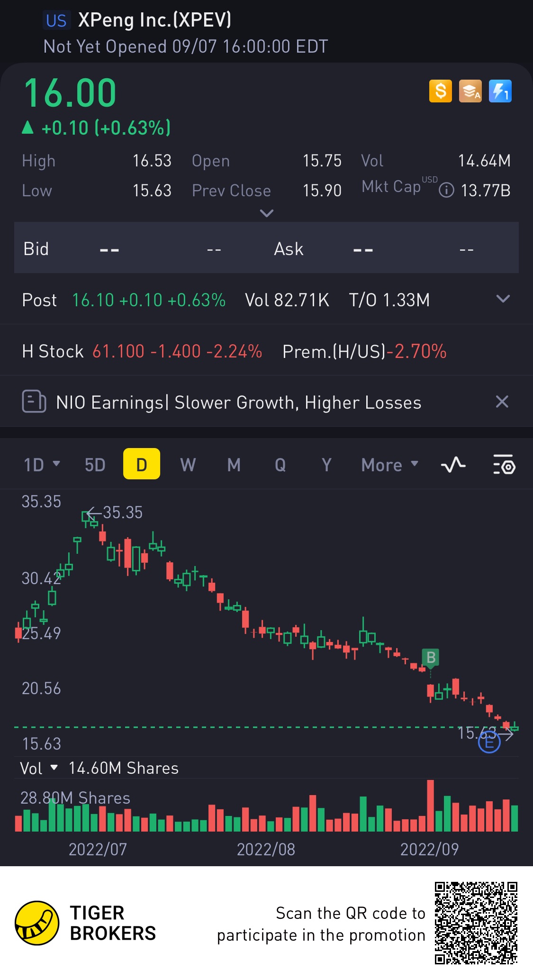Switch to the 5D chart tab
Viewport: 533px width, 980px height.
(95, 465)
